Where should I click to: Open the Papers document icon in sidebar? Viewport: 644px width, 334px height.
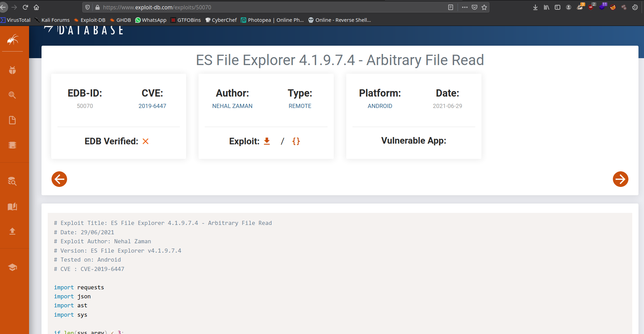coord(12,120)
